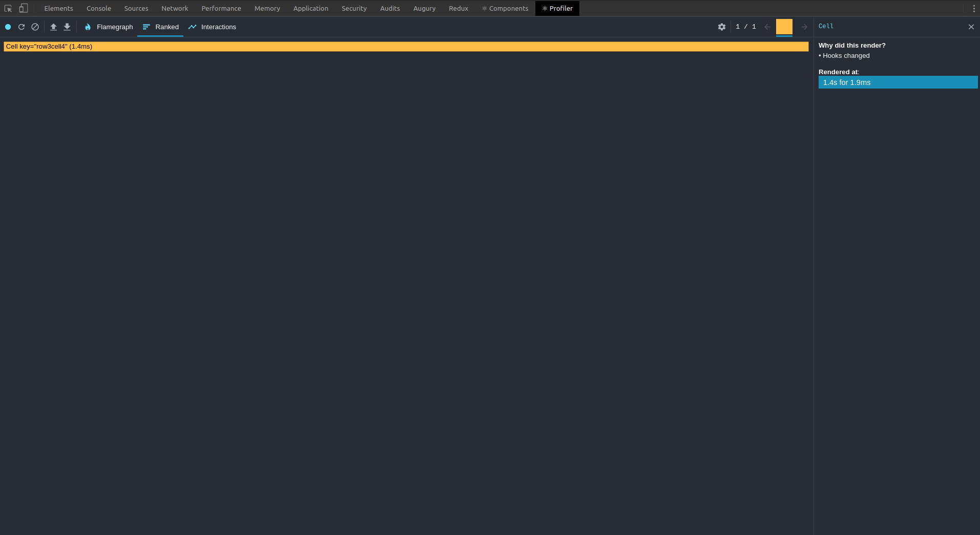Image resolution: width=980 pixels, height=535 pixels.
Task: Clear the current profiling data
Action: click(35, 27)
